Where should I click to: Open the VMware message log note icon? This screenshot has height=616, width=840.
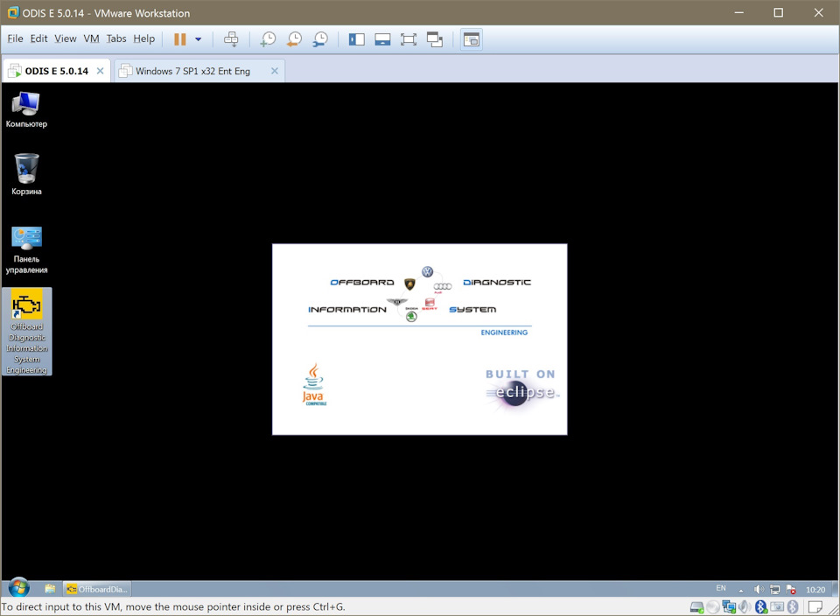pos(815,607)
